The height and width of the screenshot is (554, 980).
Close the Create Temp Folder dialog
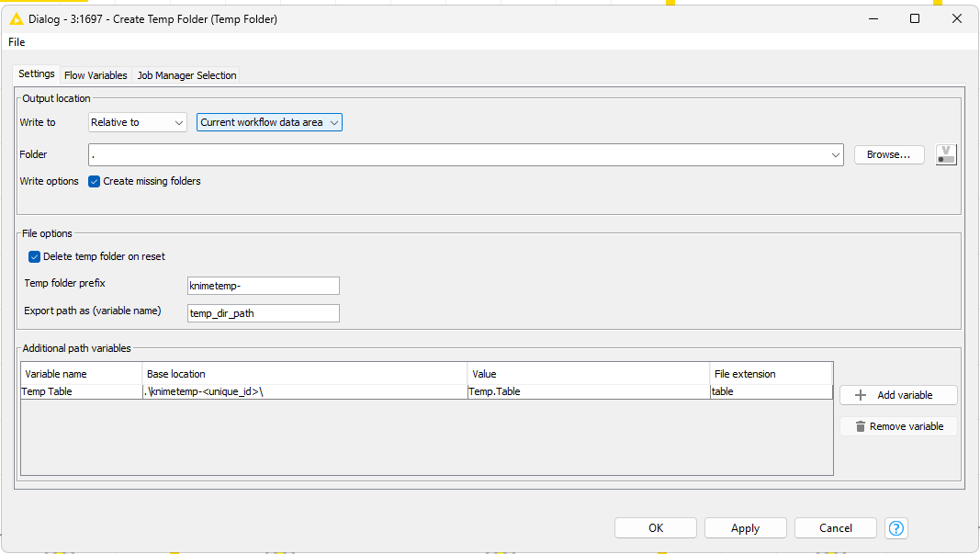click(x=957, y=18)
